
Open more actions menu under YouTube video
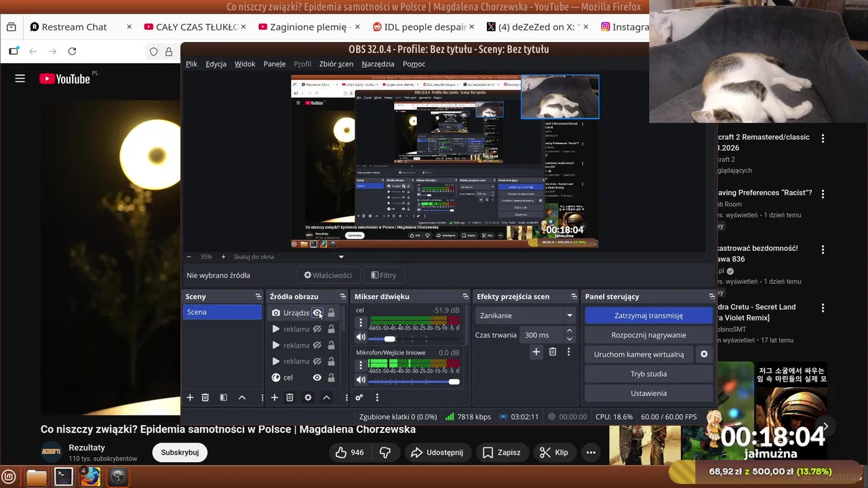click(591, 452)
